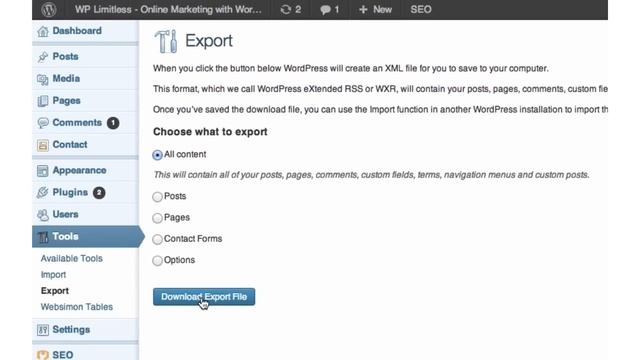Click the updates refresh icon showing 2
Screen dimensions: 640x360
[x=286, y=9]
